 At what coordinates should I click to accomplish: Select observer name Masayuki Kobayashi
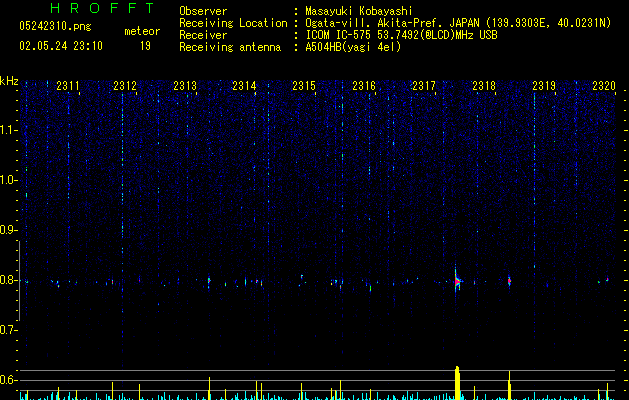[359, 11]
